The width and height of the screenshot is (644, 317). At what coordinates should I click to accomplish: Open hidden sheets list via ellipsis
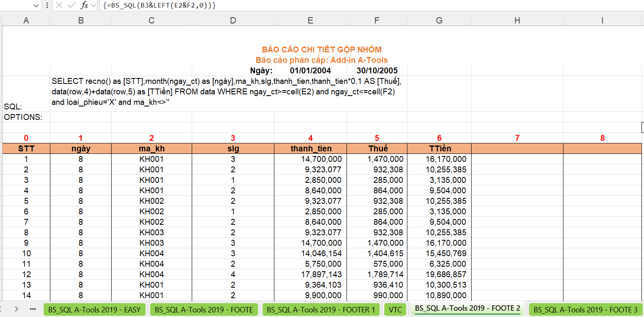(33, 309)
